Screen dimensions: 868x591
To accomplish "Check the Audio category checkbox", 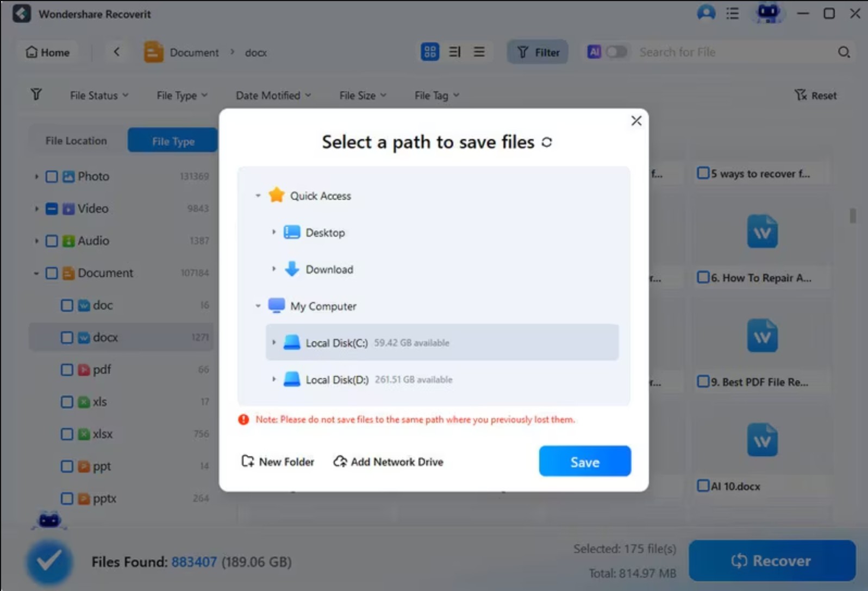I will point(52,241).
